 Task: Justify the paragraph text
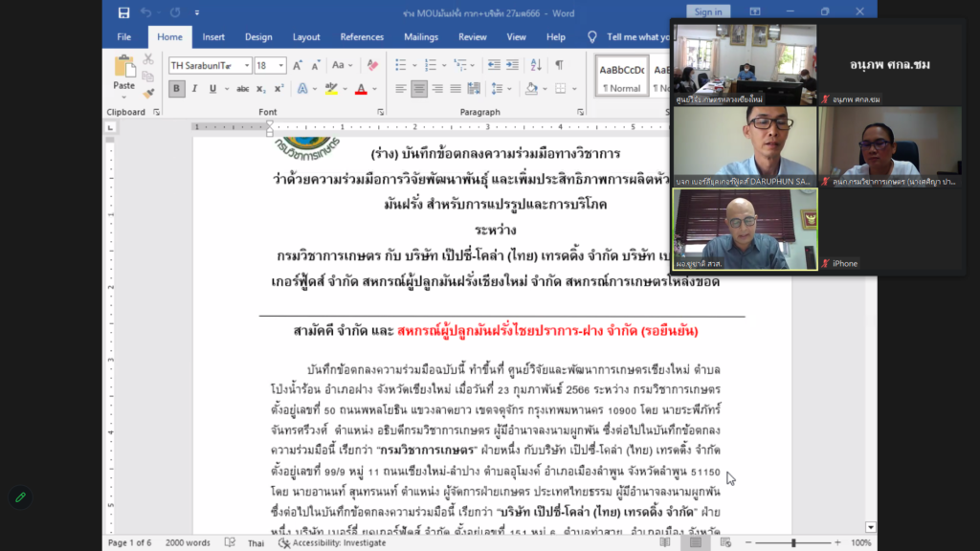(x=455, y=89)
